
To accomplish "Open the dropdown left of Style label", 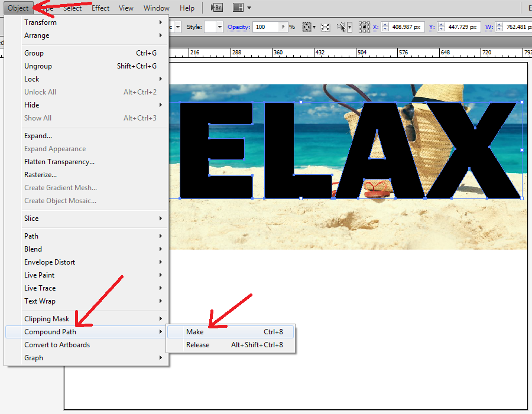I will point(178,27).
